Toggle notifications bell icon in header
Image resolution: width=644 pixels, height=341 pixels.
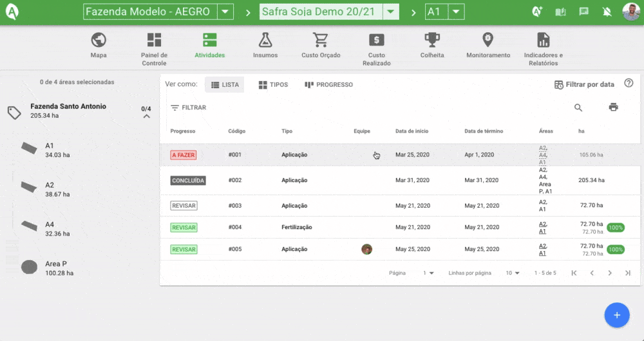[606, 12]
